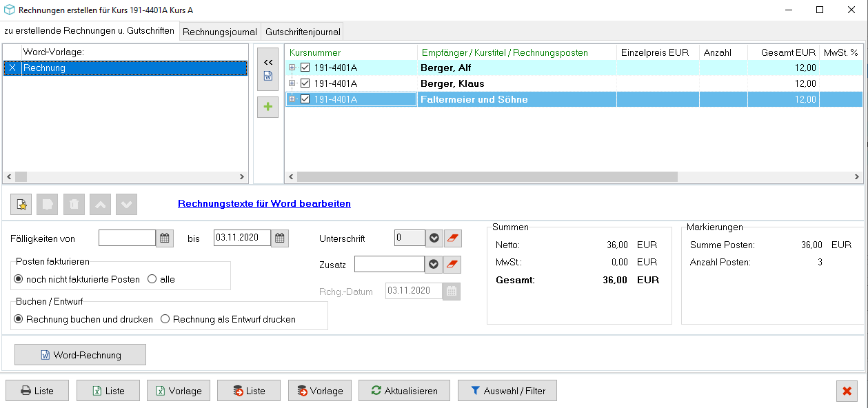
Task: Click the greyed-out move down arrow
Action: click(126, 204)
